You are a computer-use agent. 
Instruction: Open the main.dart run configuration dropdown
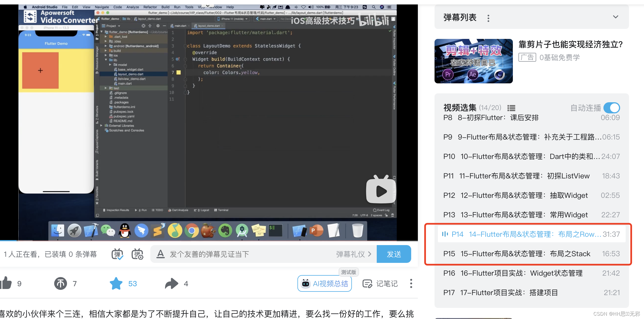pos(266,19)
